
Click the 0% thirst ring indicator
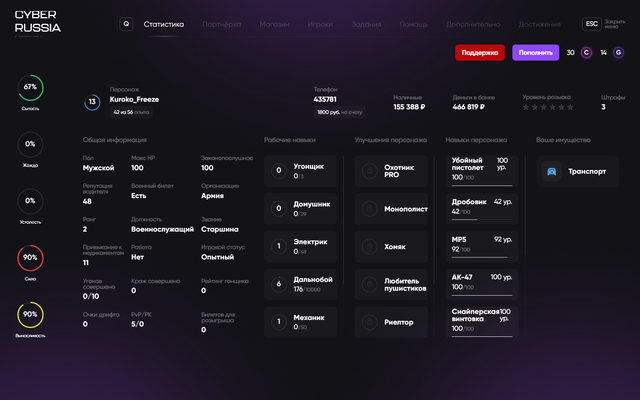tap(31, 144)
